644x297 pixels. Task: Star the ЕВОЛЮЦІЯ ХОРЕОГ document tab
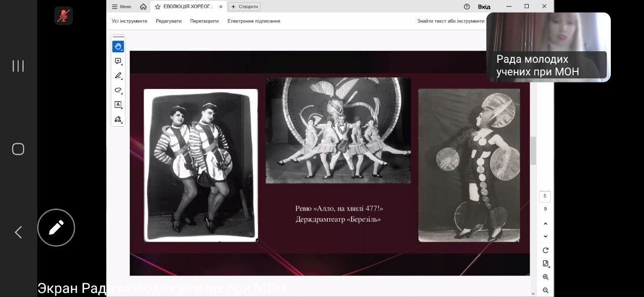tap(157, 7)
